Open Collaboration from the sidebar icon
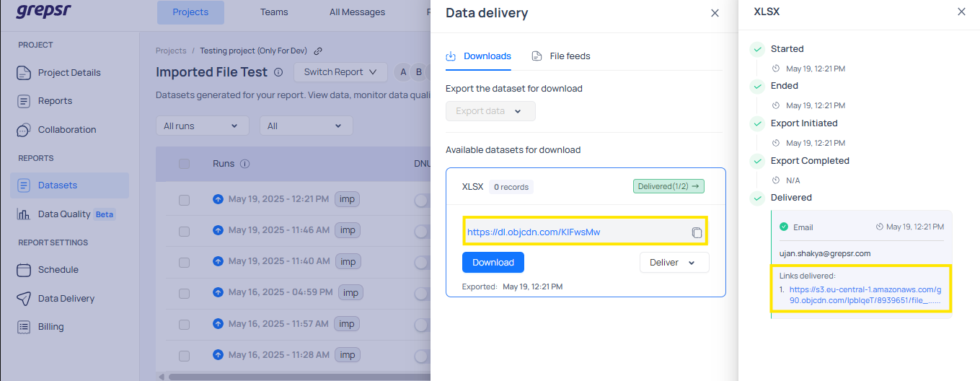The width and height of the screenshot is (980, 381). [25, 130]
